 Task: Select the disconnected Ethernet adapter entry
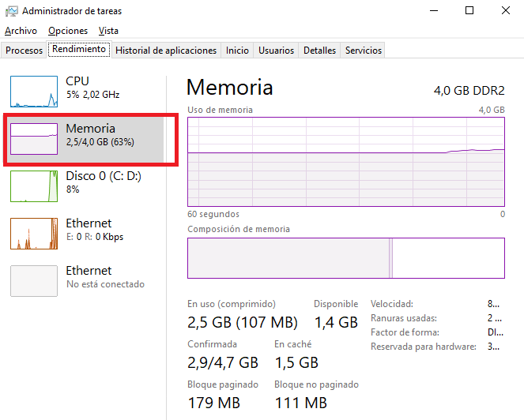(77, 281)
